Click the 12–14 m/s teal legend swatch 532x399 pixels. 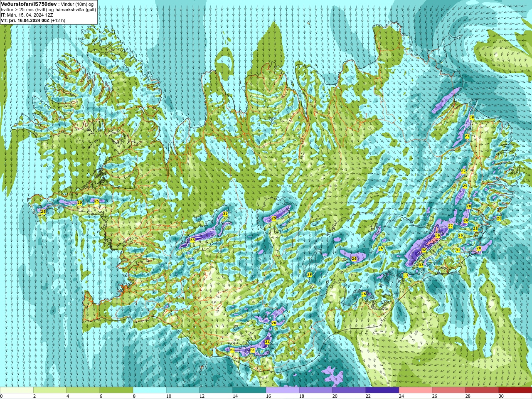(216, 390)
